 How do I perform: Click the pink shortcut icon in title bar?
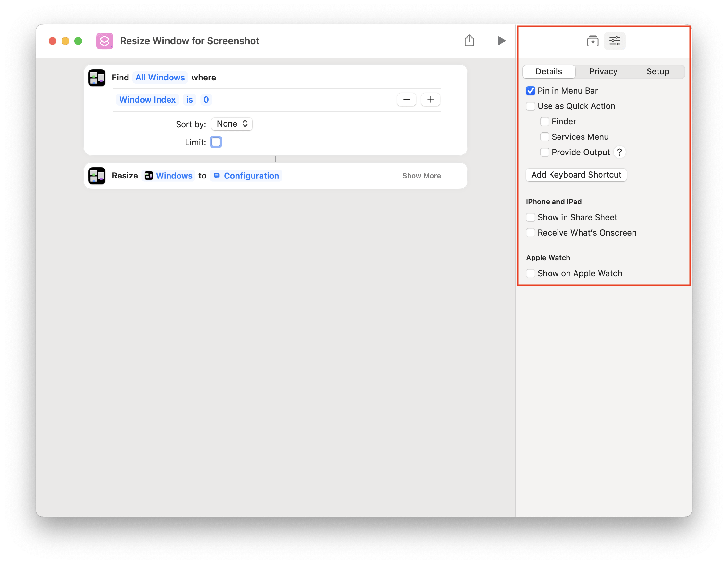[x=104, y=41]
